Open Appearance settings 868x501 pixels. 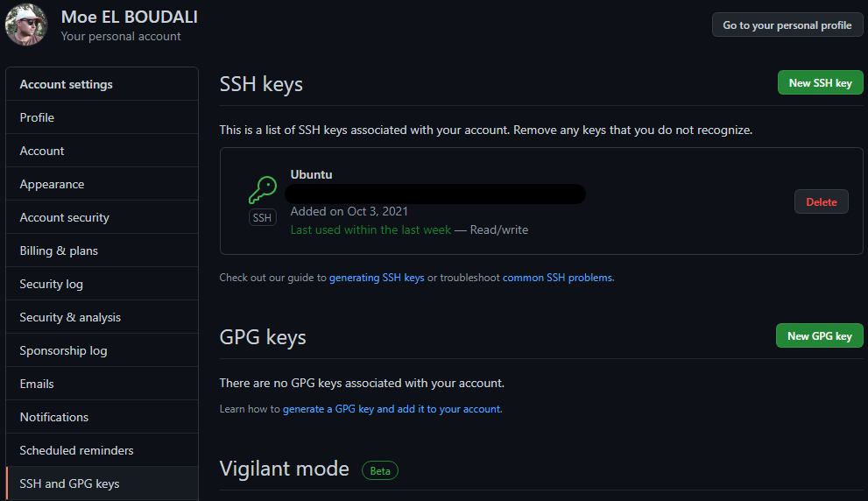pos(52,184)
